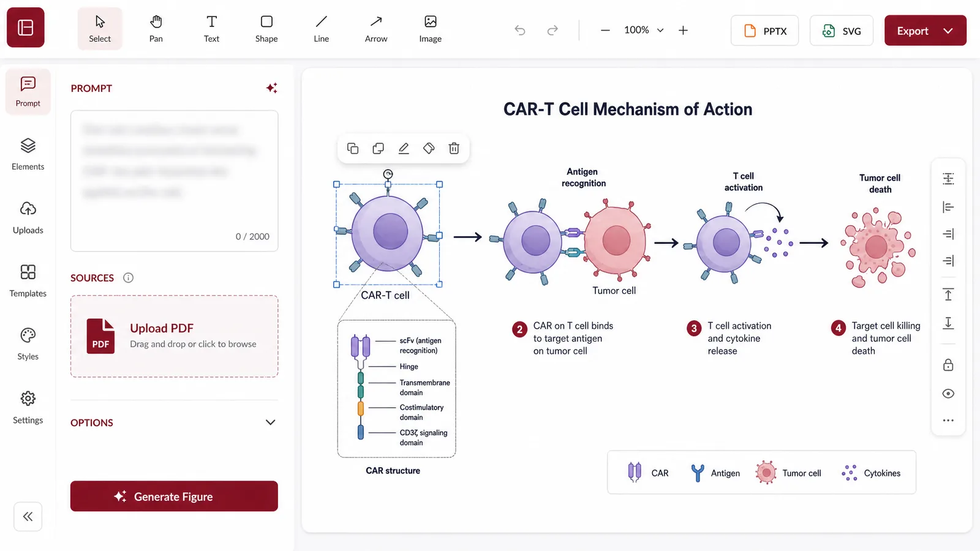Click the Sources info icon

pyautogui.click(x=128, y=277)
